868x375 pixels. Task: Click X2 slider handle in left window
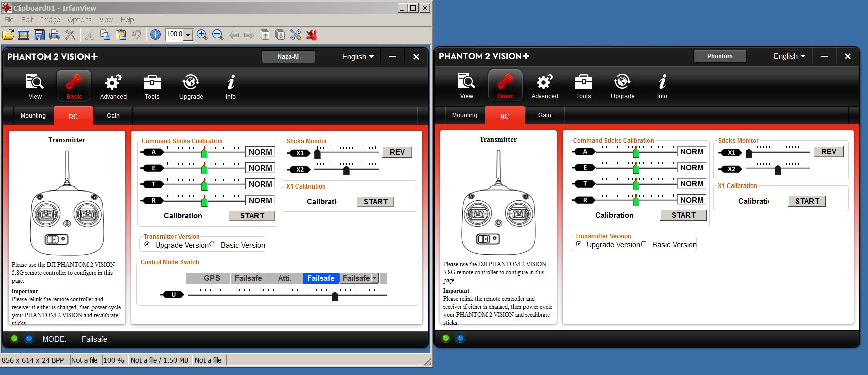[346, 170]
